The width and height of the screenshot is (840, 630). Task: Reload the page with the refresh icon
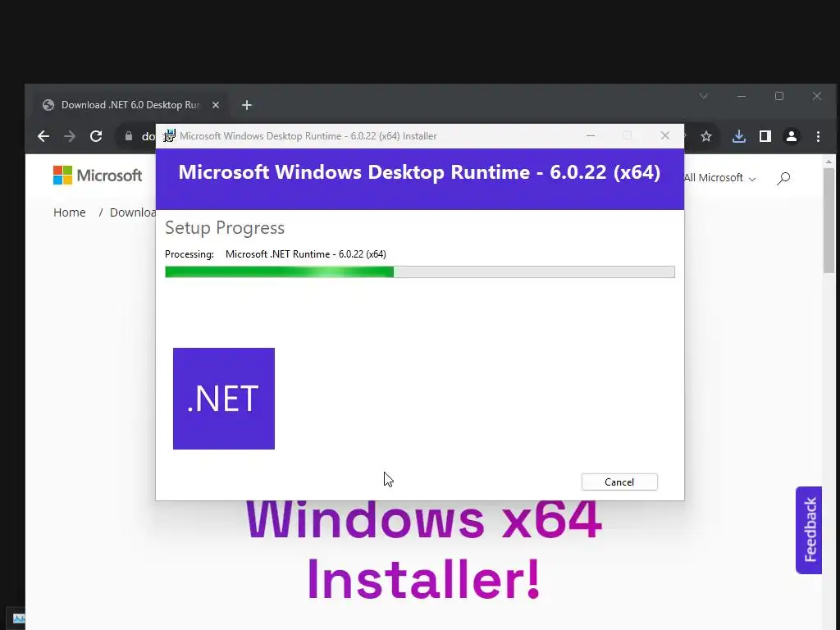pos(96,136)
